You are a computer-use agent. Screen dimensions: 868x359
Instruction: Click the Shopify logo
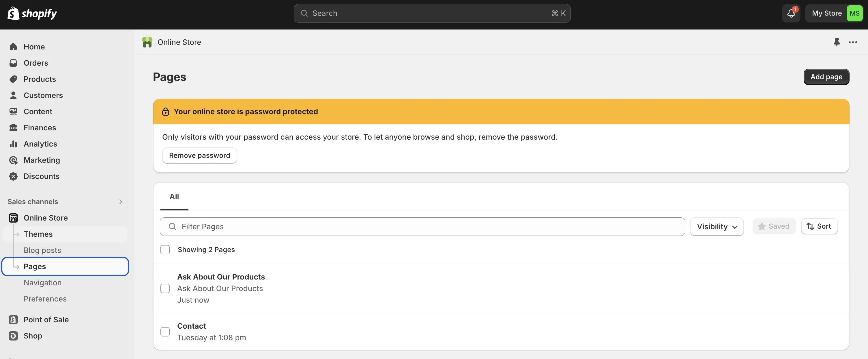point(32,13)
